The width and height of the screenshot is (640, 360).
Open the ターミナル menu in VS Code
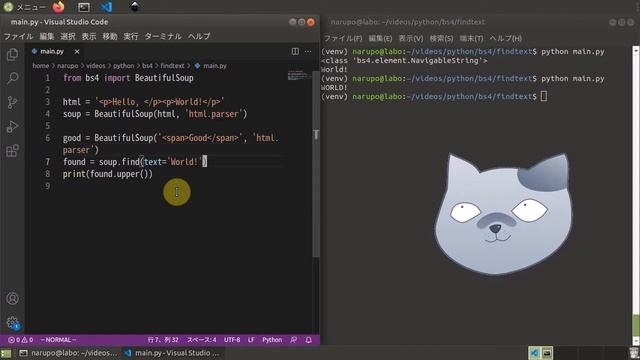[x=163, y=36]
